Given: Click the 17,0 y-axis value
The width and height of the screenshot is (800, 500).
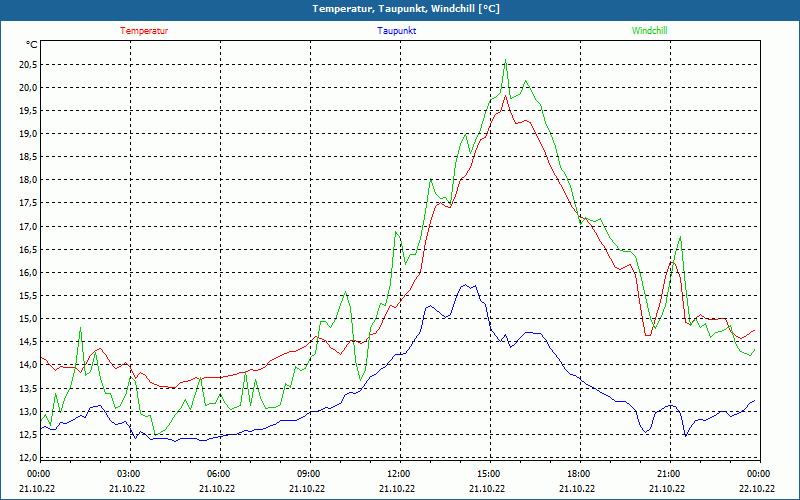Looking at the screenshot, I should [28, 227].
